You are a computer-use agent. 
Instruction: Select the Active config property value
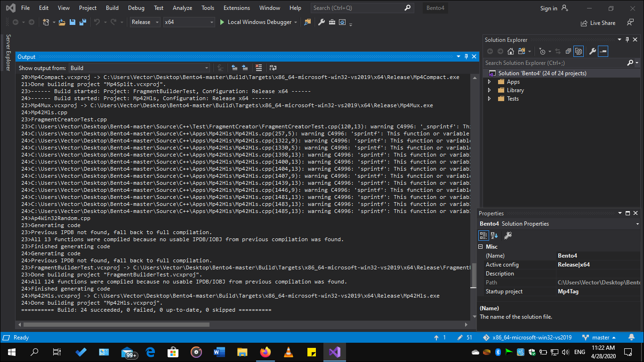(x=599, y=265)
